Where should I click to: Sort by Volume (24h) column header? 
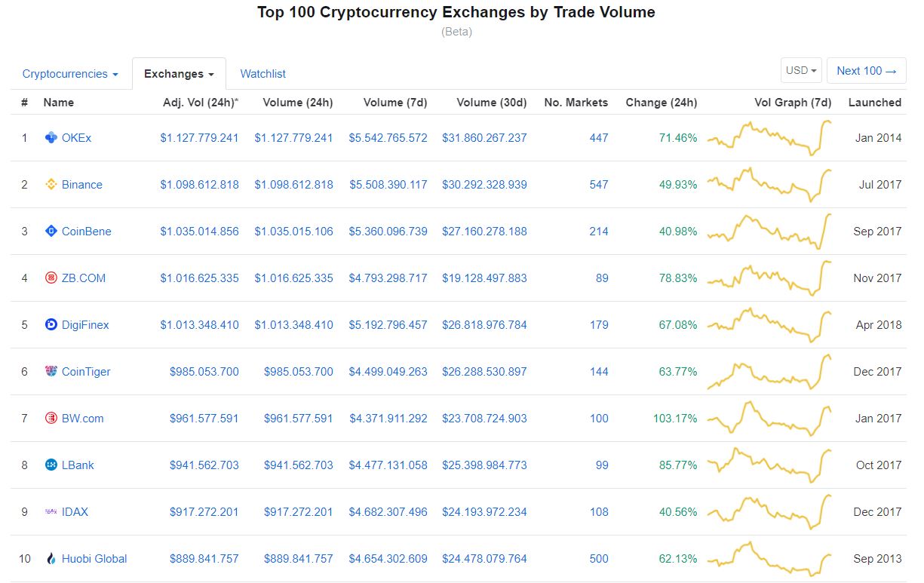297,103
